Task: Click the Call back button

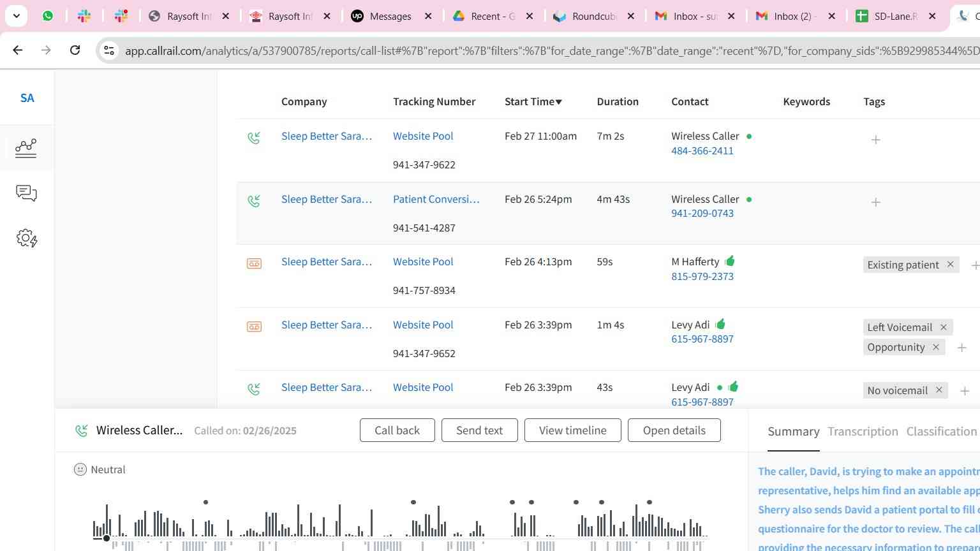Action: (397, 430)
